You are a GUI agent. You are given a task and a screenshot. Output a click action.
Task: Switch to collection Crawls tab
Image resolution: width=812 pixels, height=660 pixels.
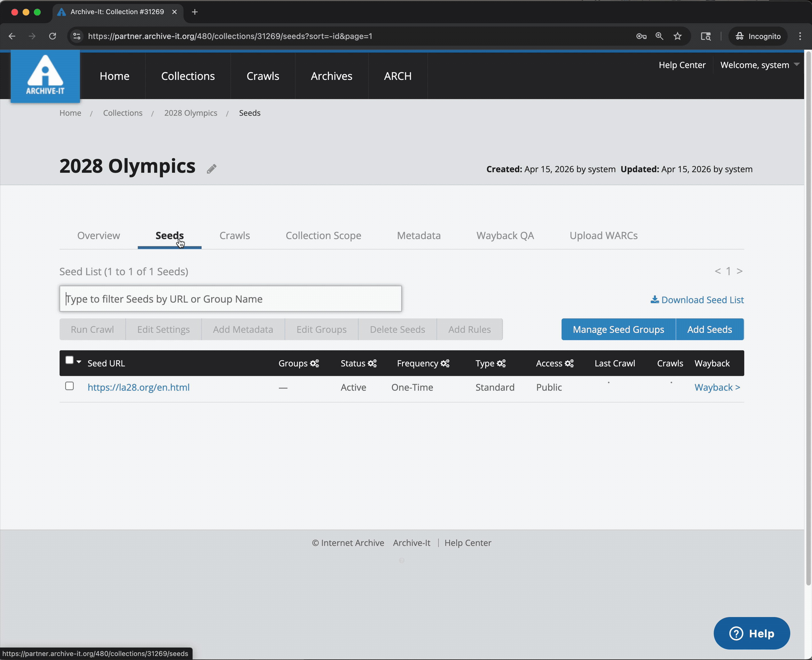tap(235, 235)
